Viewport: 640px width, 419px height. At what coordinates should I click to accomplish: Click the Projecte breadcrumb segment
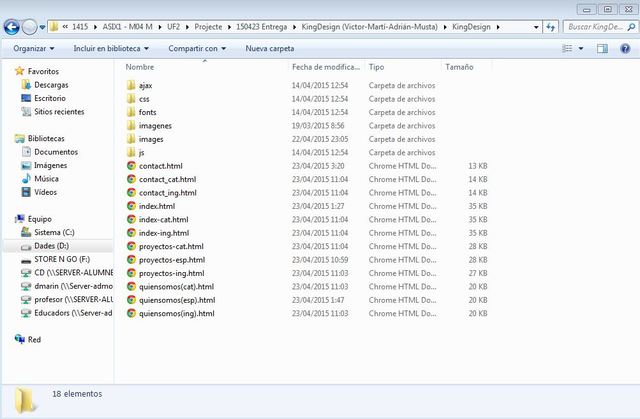tap(208, 27)
